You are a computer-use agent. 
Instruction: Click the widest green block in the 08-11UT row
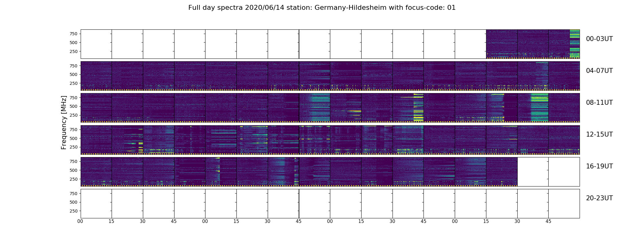pos(539,107)
